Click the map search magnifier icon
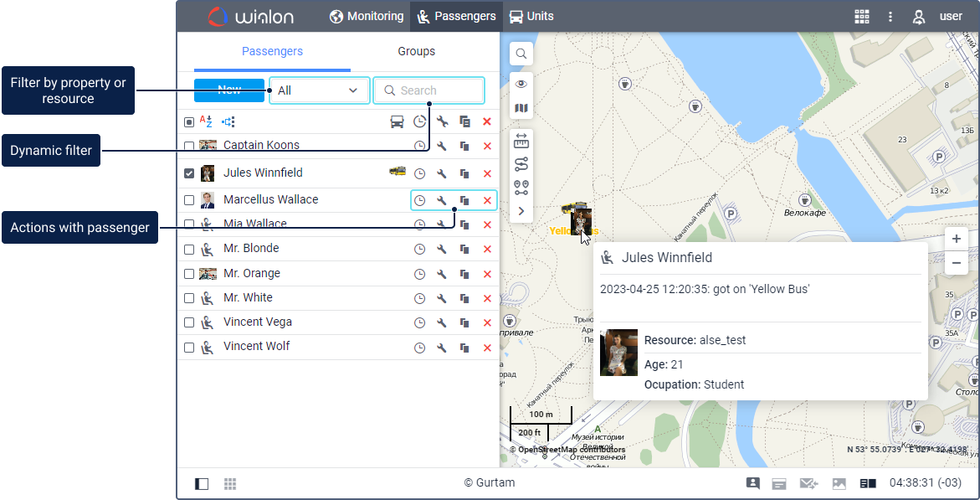 (x=521, y=54)
